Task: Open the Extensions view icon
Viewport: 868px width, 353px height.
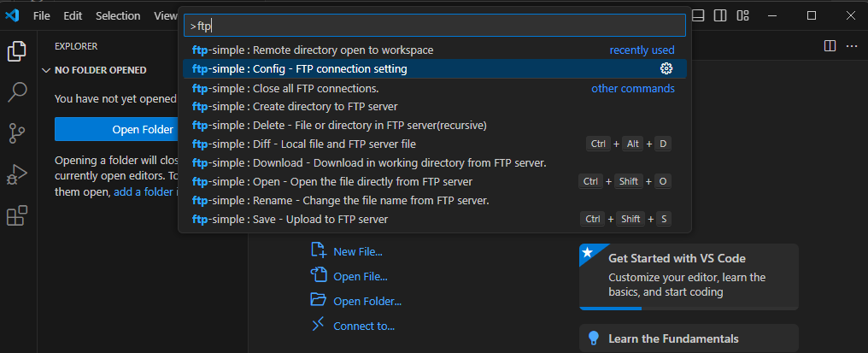Action: point(17,215)
